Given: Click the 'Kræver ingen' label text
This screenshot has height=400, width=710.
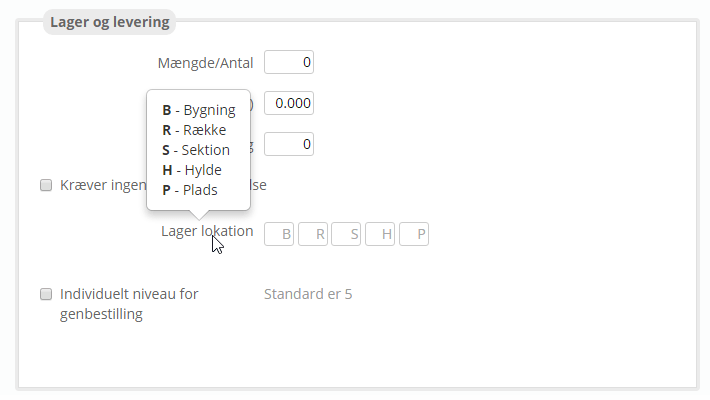Looking at the screenshot, I should coord(103,185).
